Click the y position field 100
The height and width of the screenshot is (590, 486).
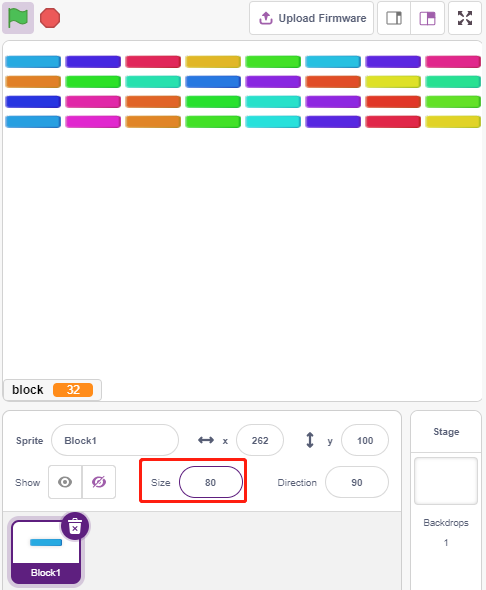pos(365,440)
